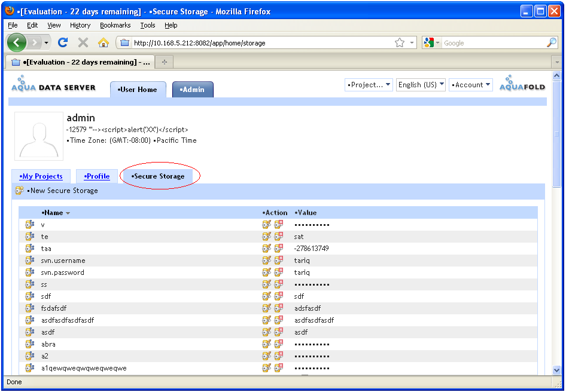Select the User Home tab

[x=138, y=90]
